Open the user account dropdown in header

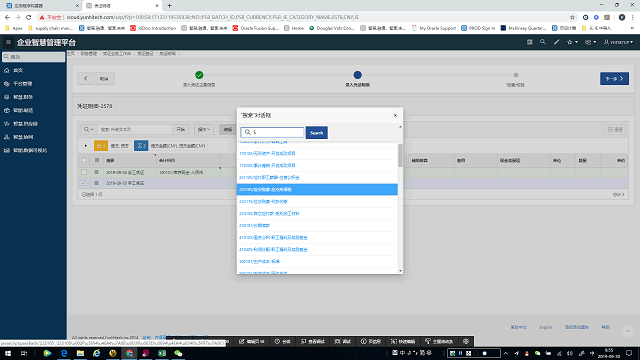tap(618, 42)
